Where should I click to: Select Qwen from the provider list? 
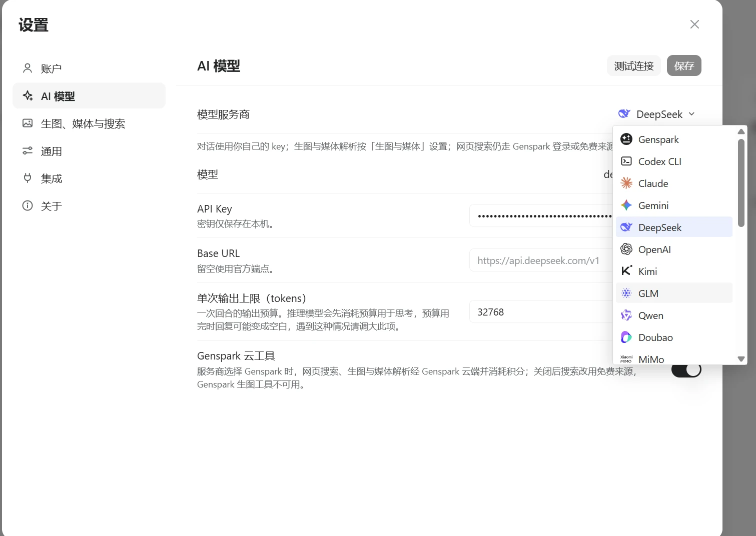pyautogui.click(x=674, y=315)
